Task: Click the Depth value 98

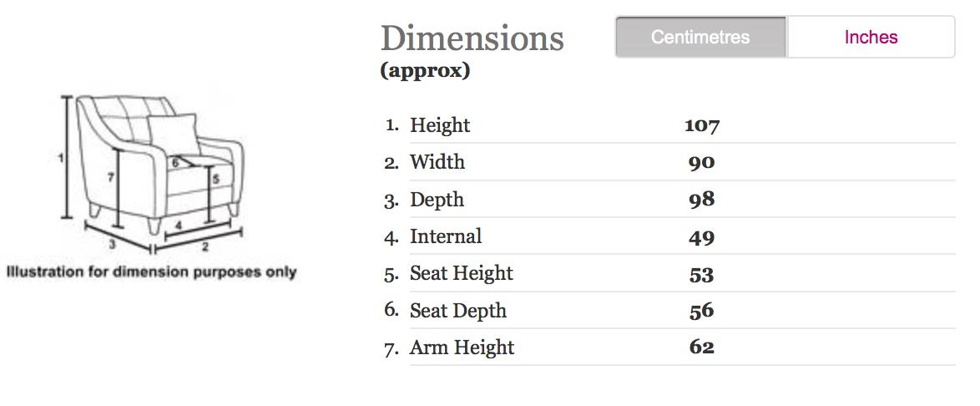Action: pyautogui.click(x=701, y=200)
